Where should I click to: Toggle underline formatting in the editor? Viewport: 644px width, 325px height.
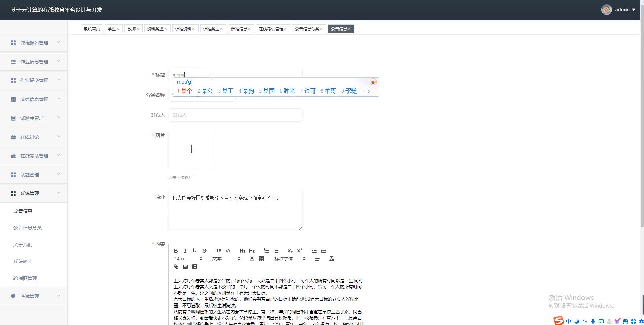coord(194,251)
